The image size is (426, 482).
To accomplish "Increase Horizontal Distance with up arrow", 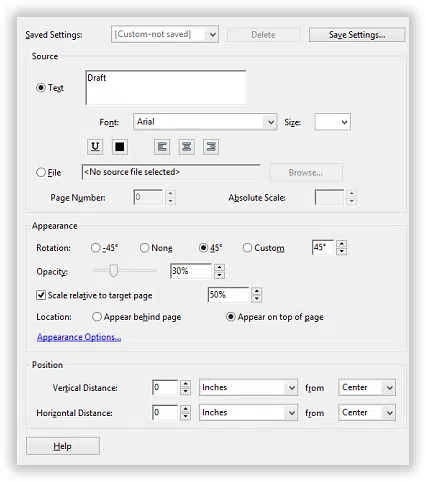I will [185, 409].
